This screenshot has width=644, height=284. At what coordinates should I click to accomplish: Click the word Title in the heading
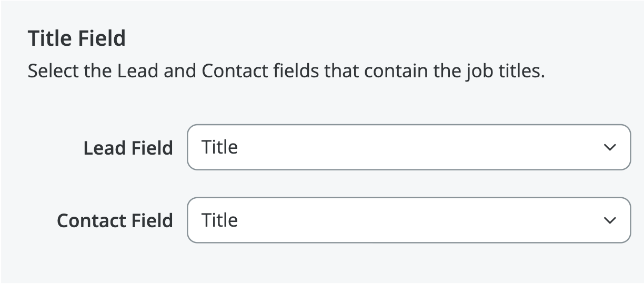tap(48, 38)
